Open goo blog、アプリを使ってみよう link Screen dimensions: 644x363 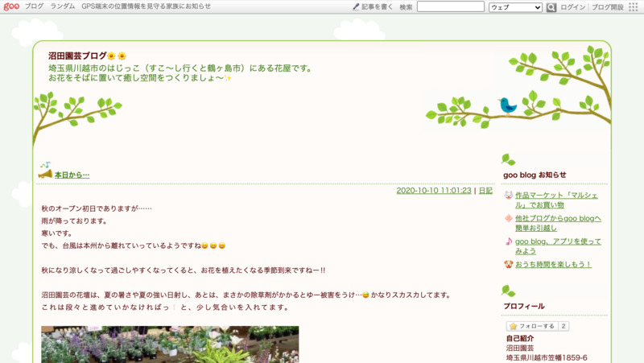click(x=558, y=246)
